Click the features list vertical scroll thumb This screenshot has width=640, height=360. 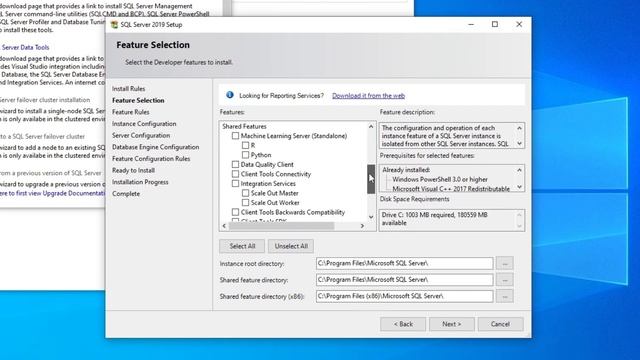click(371, 179)
